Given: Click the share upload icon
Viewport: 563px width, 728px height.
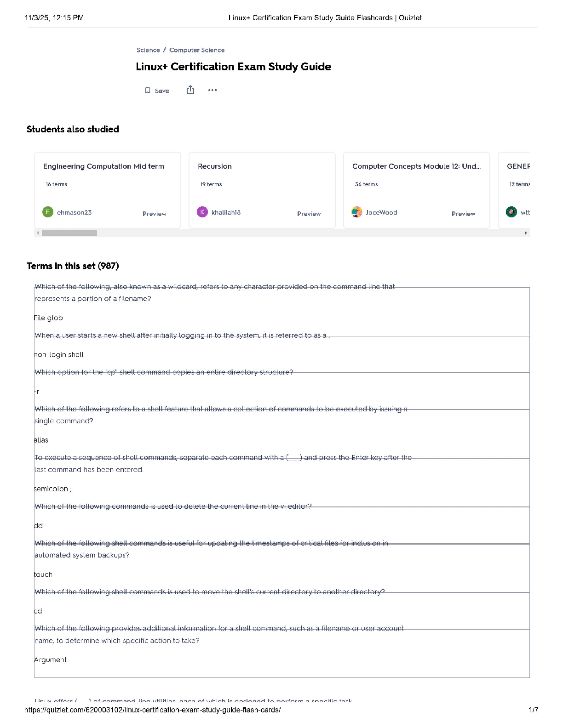Looking at the screenshot, I should pyautogui.click(x=190, y=90).
